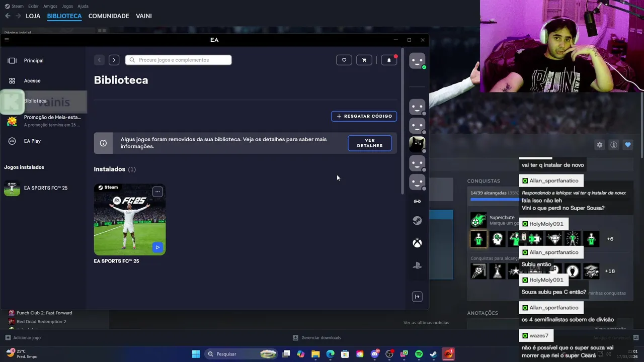This screenshot has height=362, width=644.
Task: Click the achievements progress bar
Action: coord(495,200)
